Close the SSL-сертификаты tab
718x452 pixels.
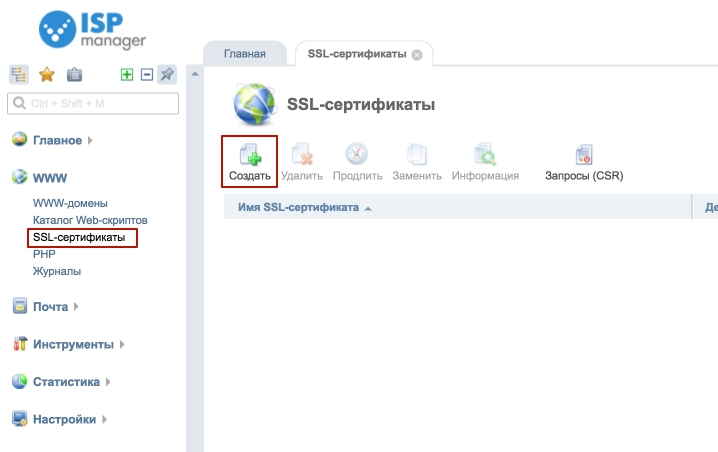[x=417, y=55]
